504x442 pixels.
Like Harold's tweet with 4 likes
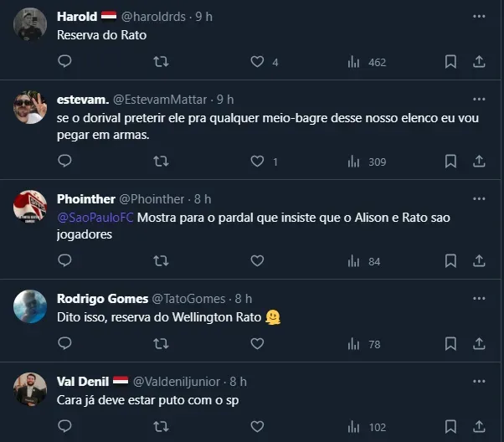tap(258, 61)
